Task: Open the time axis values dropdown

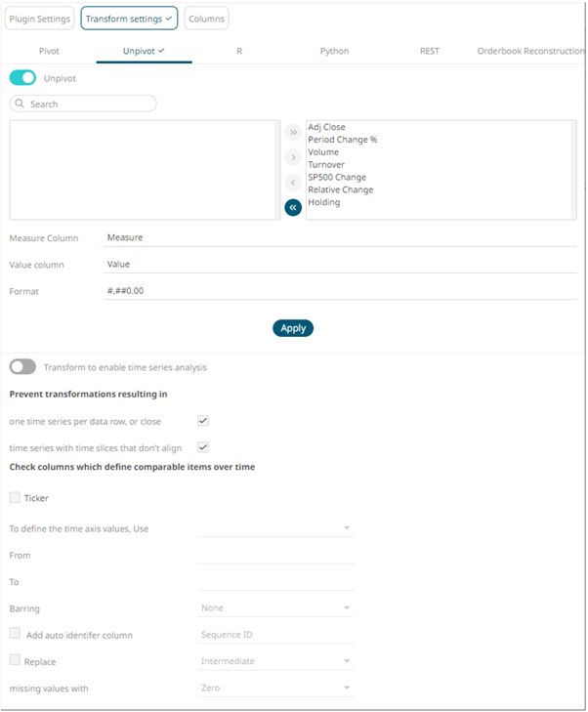Action: tap(275, 528)
